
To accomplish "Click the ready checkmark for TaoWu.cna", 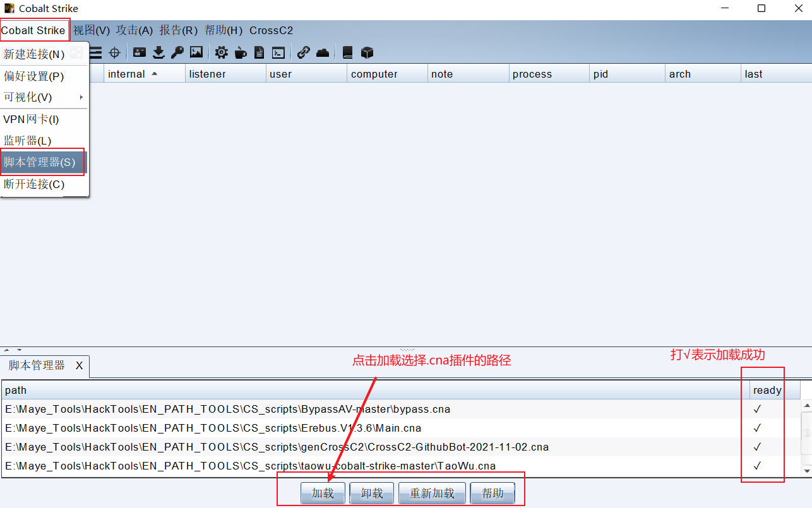I will click(757, 466).
